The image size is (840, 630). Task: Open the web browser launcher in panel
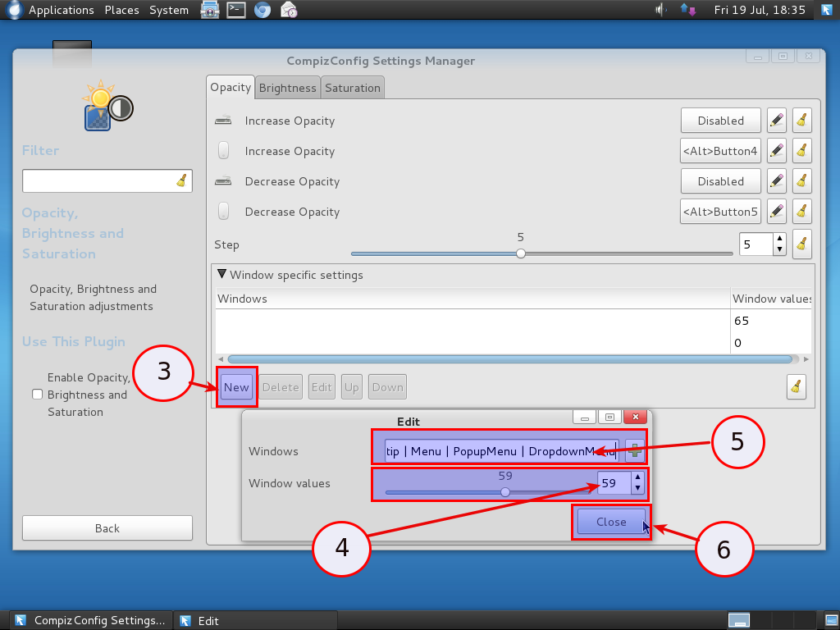coord(262,10)
